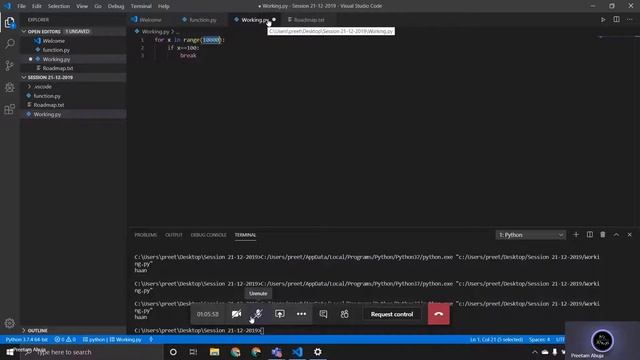Create a new terminal with plus icon
Image resolution: width=640 pixels, height=360 pixels.
pos(576,235)
